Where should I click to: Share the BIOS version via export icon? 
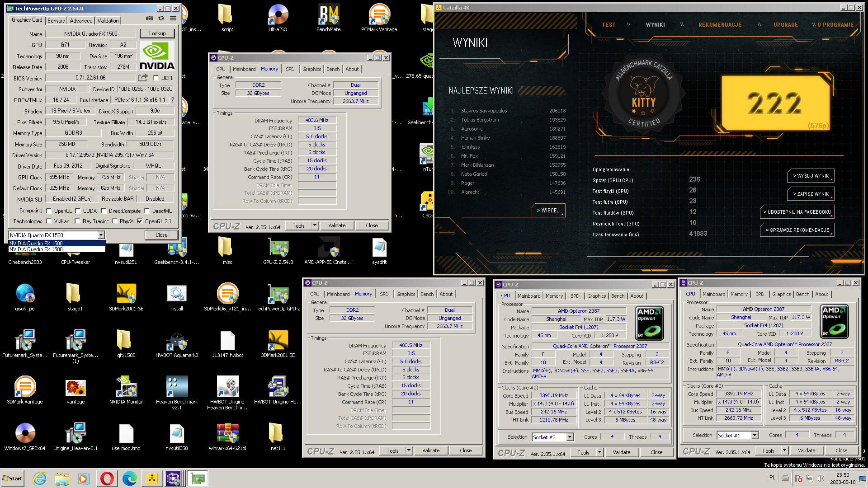[x=143, y=78]
